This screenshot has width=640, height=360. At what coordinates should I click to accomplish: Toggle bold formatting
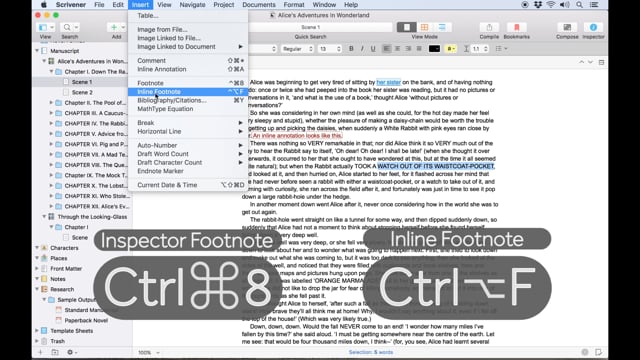(351, 49)
